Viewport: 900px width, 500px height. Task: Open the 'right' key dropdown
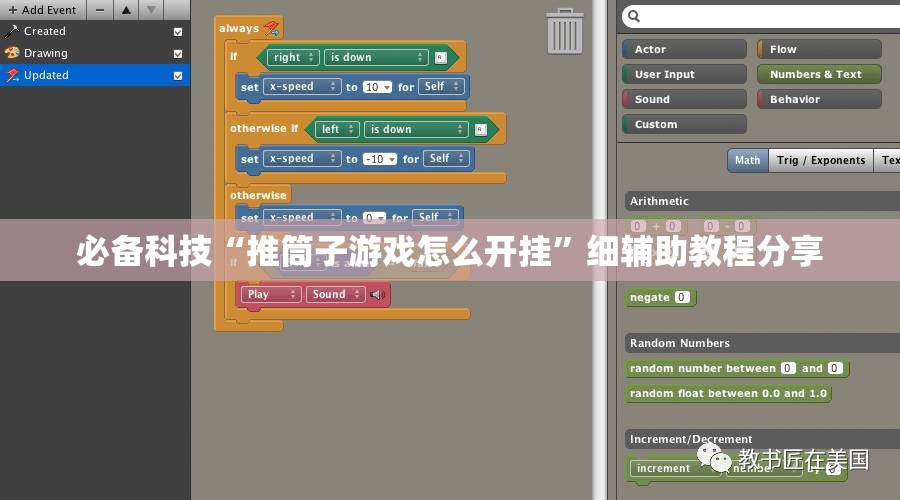293,57
